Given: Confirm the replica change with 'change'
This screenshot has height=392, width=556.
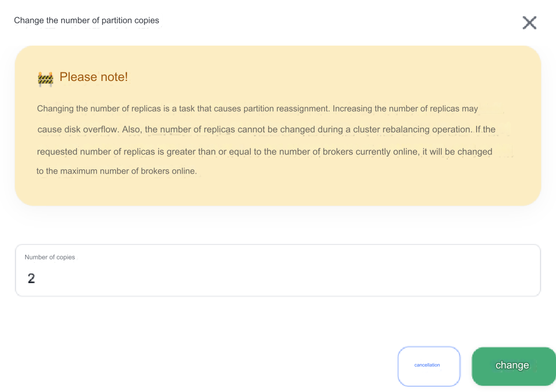Looking at the screenshot, I should point(512,365).
